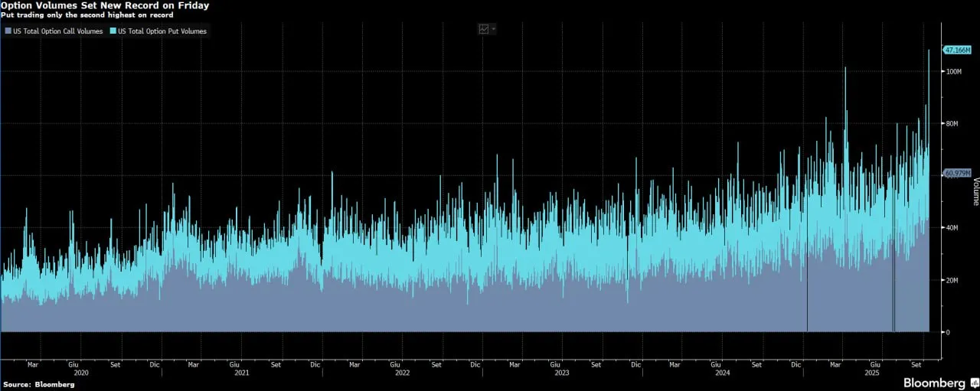This screenshot has width=980, height=391.
Task: Click the Volume axis title
Action: point(975,192)
